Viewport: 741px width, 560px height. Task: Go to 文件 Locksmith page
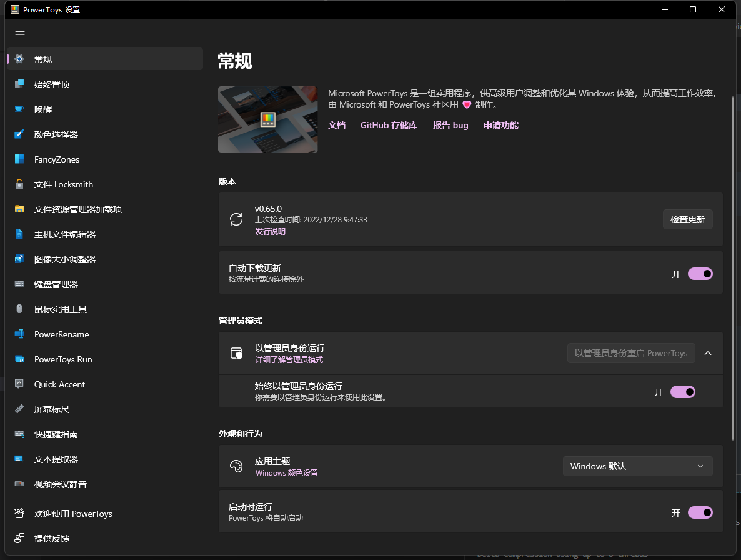[105, 184]
